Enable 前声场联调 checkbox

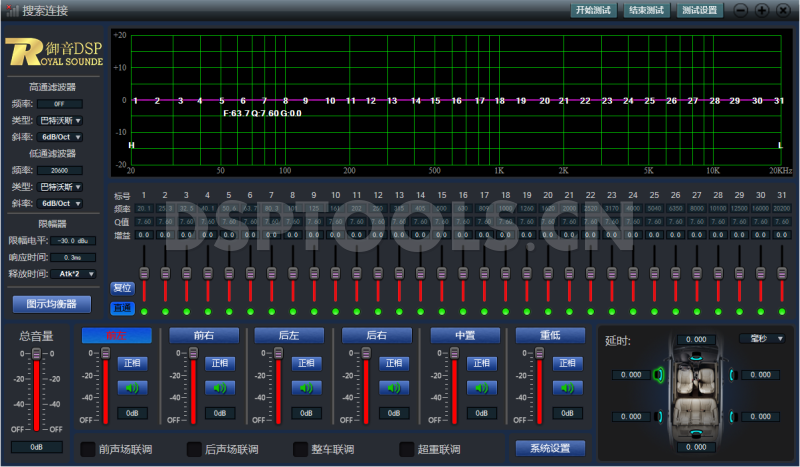point(88,449)
